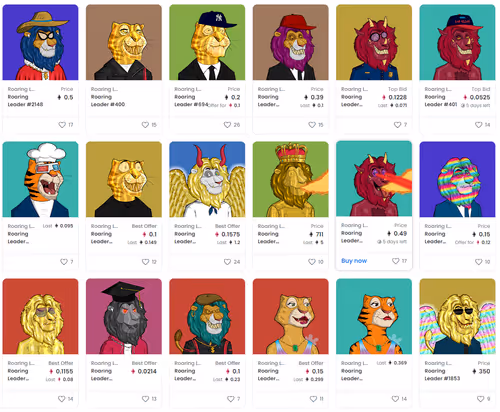Image resolution: width=500 pixels, height=412 pixels.
Task: Favorite the graduation cap black lion card
Action: click(x=145, y=399)
